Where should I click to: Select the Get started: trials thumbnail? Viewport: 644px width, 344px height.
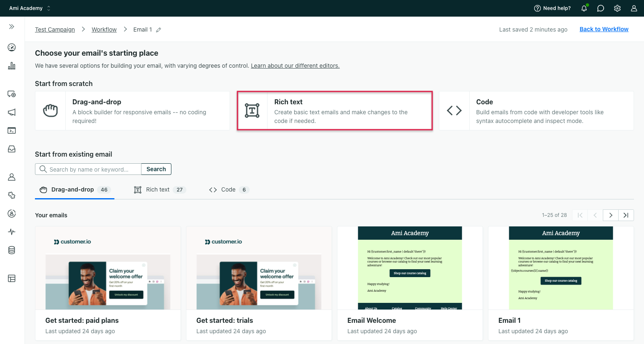tap(259, 268)
